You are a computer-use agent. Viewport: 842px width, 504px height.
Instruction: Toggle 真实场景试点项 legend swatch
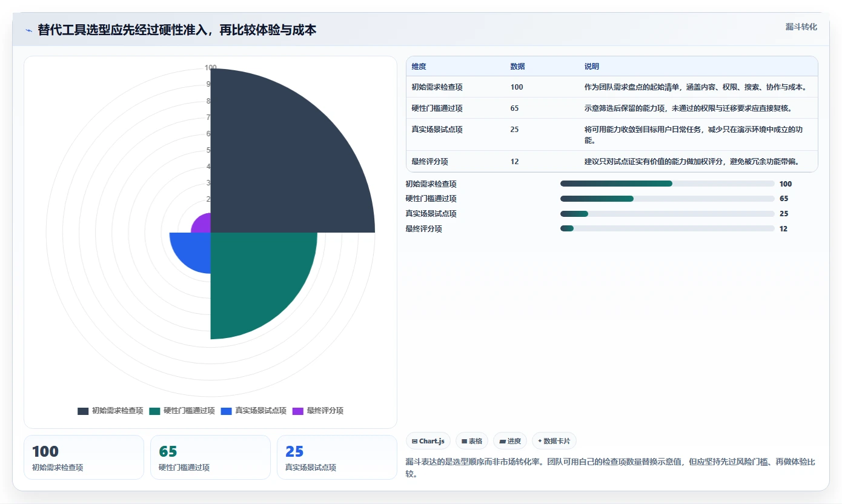tap(226, 411)
